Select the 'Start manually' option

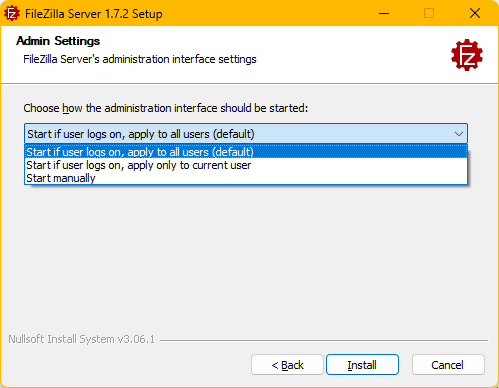246,178
